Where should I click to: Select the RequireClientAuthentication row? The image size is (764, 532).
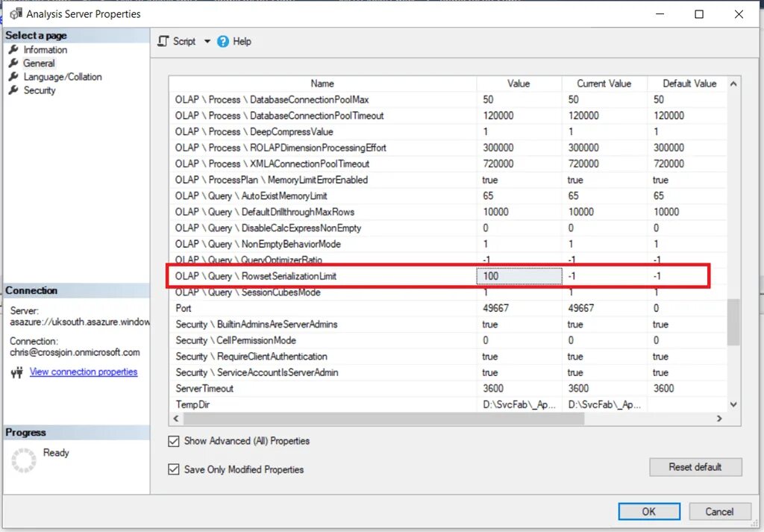click(448, 357)
